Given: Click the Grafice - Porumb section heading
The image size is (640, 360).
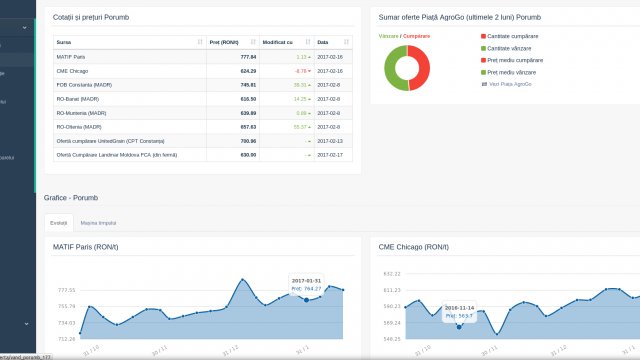Looking at the screenshot, I should [71, 198].
